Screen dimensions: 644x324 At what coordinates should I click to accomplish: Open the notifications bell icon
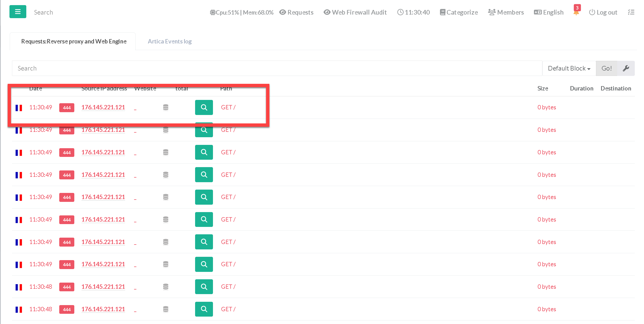pyautogui.click(x=576, y=13)
